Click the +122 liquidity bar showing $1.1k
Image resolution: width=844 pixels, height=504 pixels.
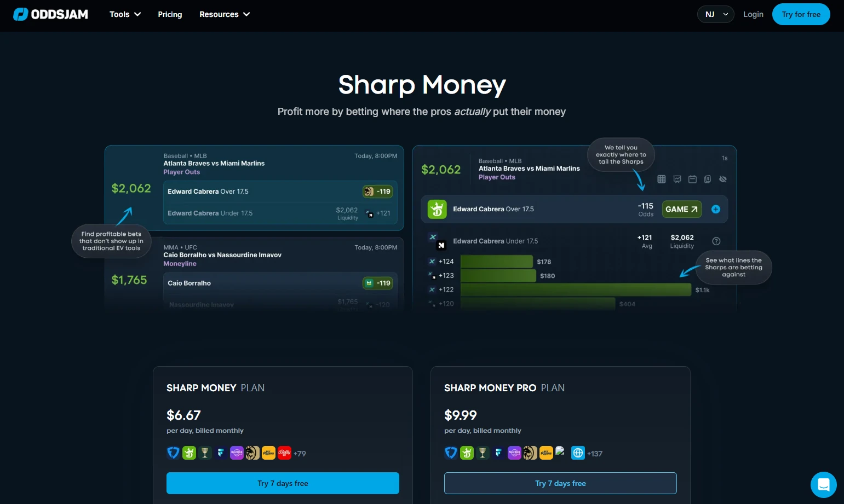(576, 289)
